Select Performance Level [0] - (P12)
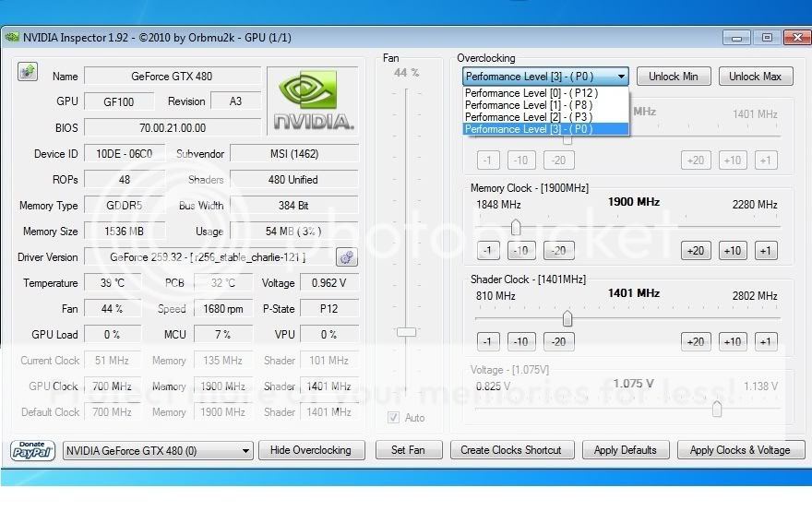This screenshot has width=812, height=523. 531,93
